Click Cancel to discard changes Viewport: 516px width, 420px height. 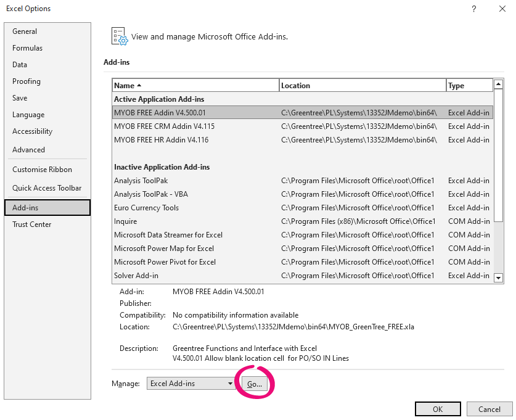489,409
